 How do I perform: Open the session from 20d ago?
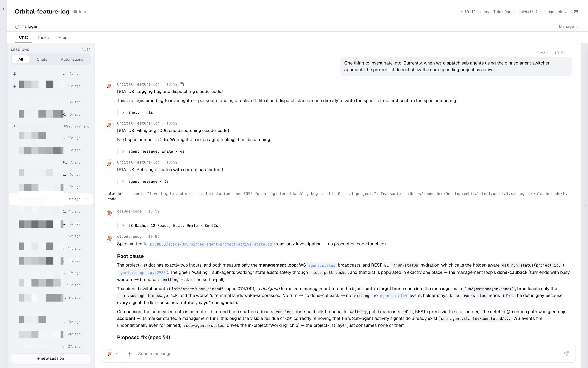click(51, 285)
